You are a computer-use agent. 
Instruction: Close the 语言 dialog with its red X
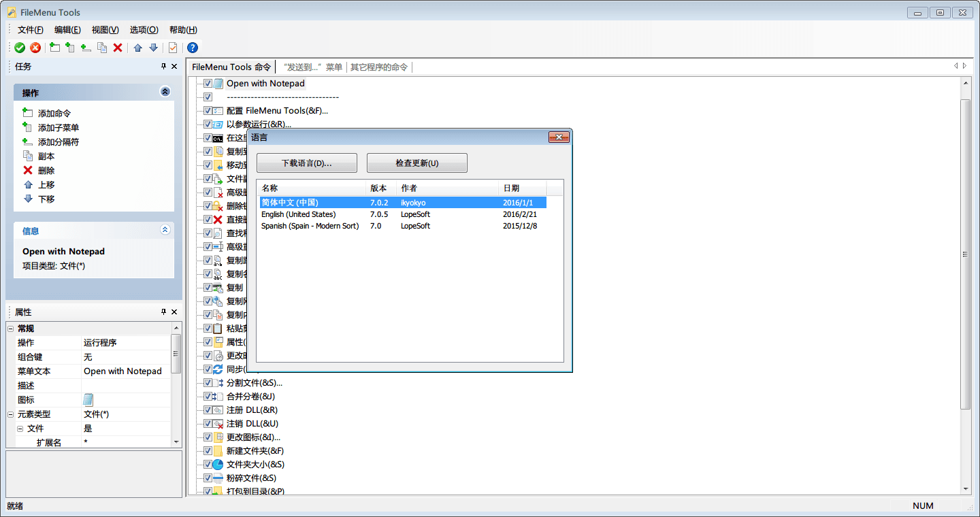pos(558,137)
